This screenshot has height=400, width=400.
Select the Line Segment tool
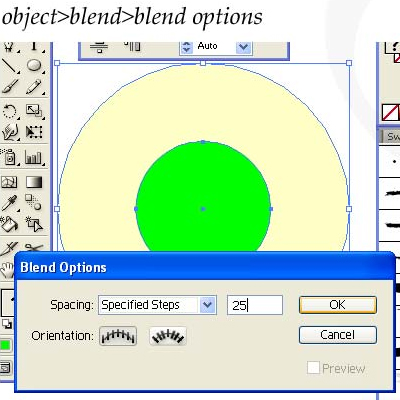9,66
